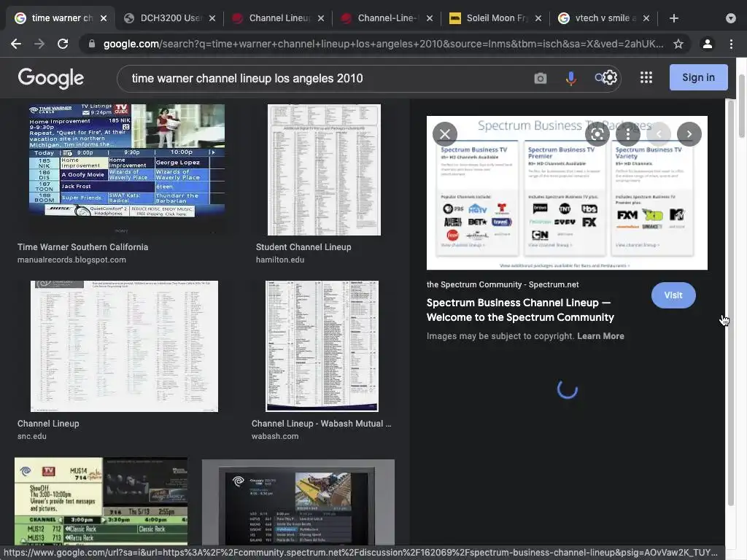The image size is (747, 560).
Task: Close the time warner ch tab
Action: coord(104,18)
